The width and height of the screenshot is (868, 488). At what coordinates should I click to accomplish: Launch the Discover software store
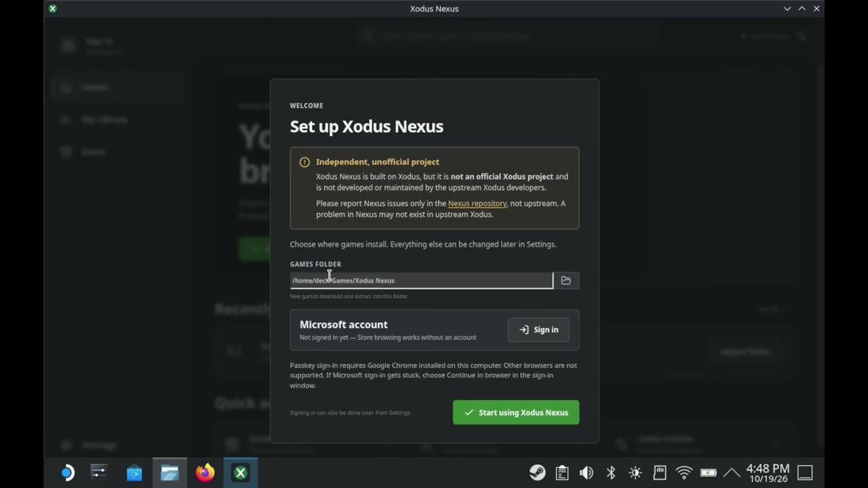click(x=134, y=472)
